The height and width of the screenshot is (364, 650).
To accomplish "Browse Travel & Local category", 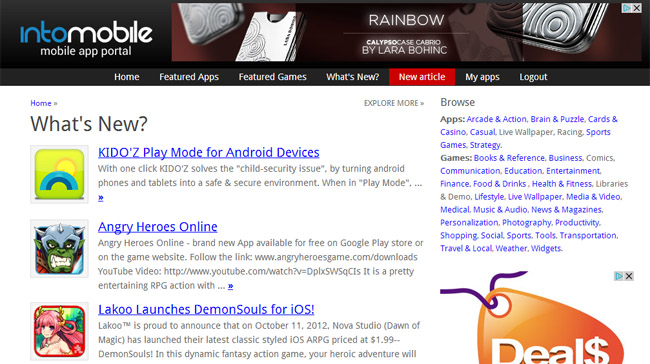I will click(466, 248).
